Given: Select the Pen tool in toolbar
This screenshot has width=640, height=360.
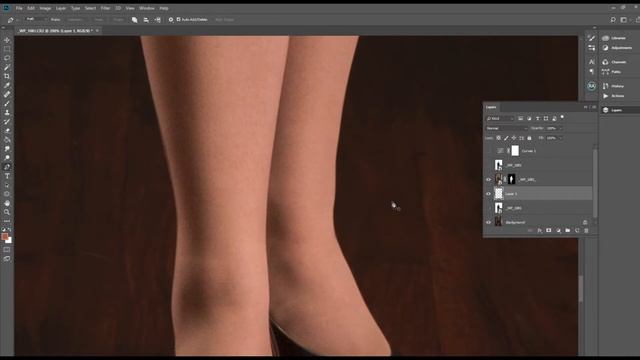Looking at the screenshot, I should (7, 167).
